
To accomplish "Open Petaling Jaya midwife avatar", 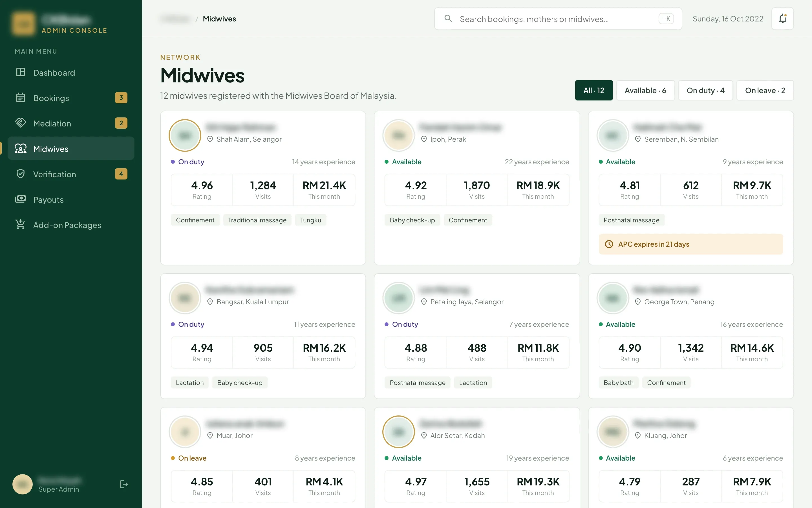I will point(399,298).
